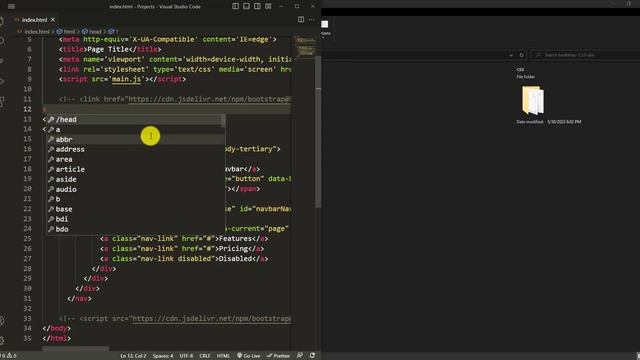Viewport: 640px width, 360px height.
Task: Click main.js link in script tag
Action: pos(127,79)
